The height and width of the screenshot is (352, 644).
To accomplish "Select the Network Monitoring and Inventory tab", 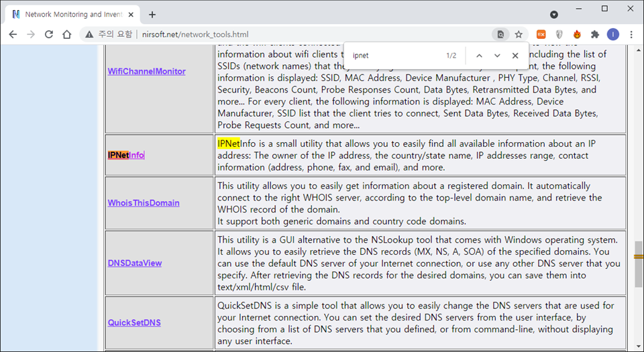I will coord(72,14).
